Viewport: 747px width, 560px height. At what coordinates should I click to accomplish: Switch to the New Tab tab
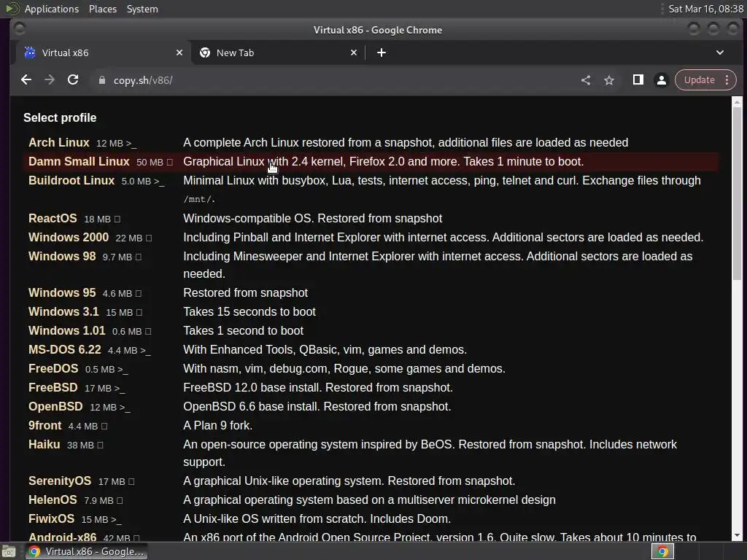click(x=279, y=52)
